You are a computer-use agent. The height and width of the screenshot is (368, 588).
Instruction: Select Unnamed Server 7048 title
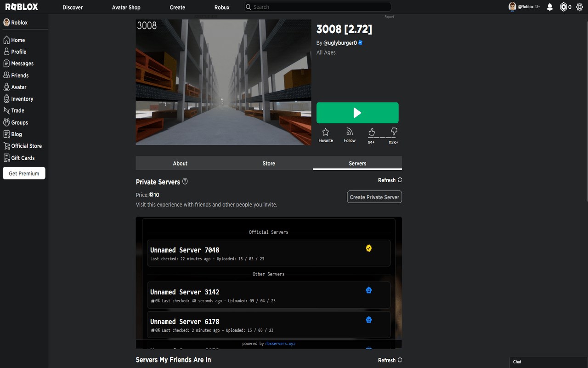(x=185, y=250)
